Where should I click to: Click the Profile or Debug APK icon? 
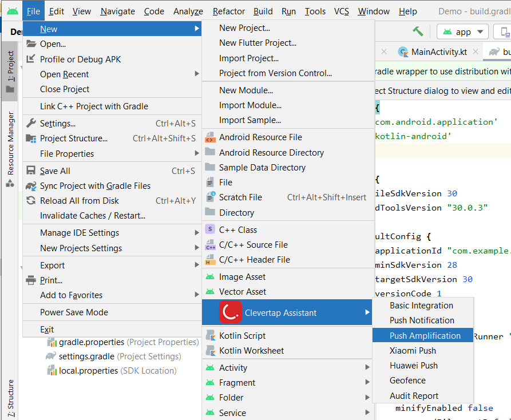click(31, 59)
